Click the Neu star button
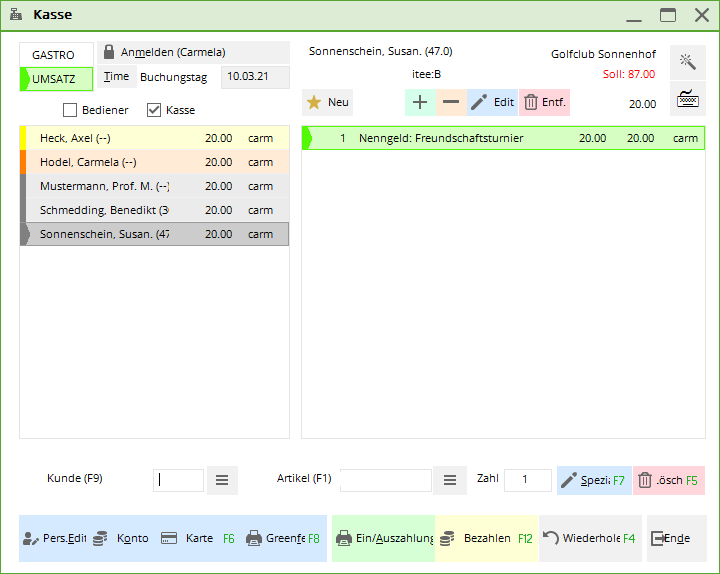This screenshot has width=720, height=574. (328, 102)
